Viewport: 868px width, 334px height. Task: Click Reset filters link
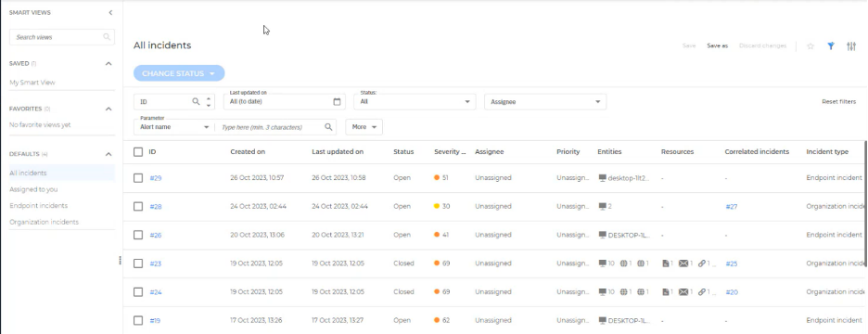coord(838,102)
